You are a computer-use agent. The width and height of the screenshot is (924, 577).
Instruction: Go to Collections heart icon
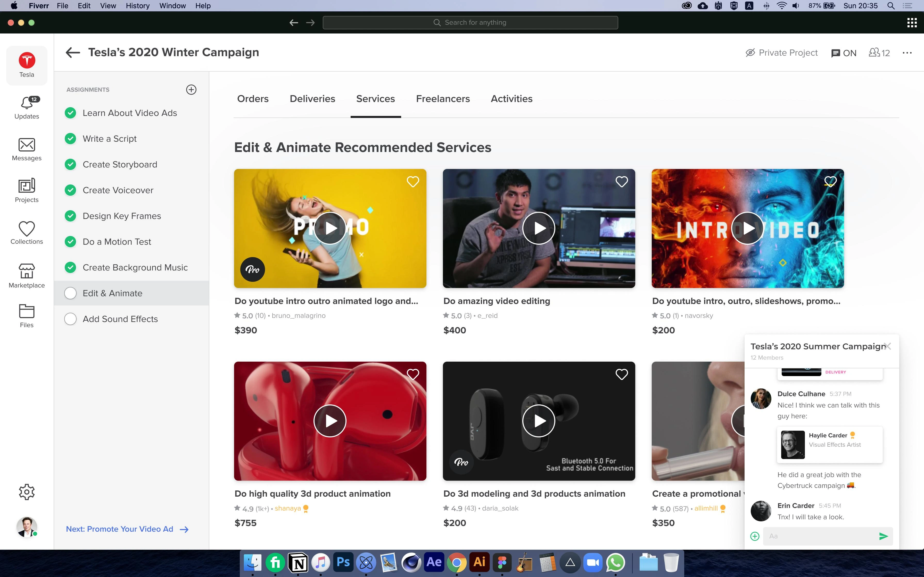[27, 229]
